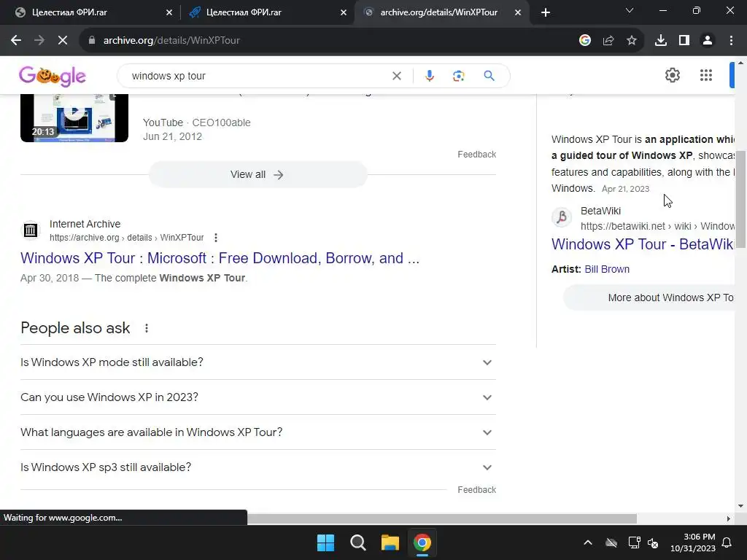This screenshot has height=560, width=747.
Task: Expand "What languages are available" question
Action: [x=258, y=432]
